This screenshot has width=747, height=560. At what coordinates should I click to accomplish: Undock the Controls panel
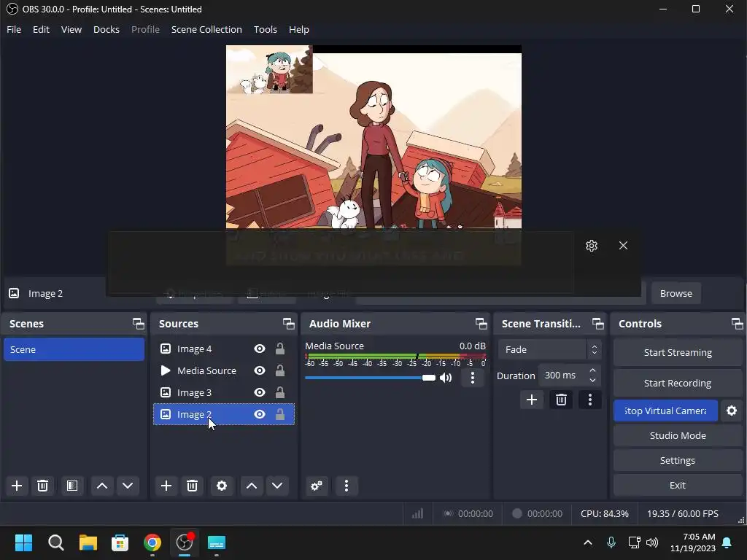pyautogui.click(x=737, y=324)
